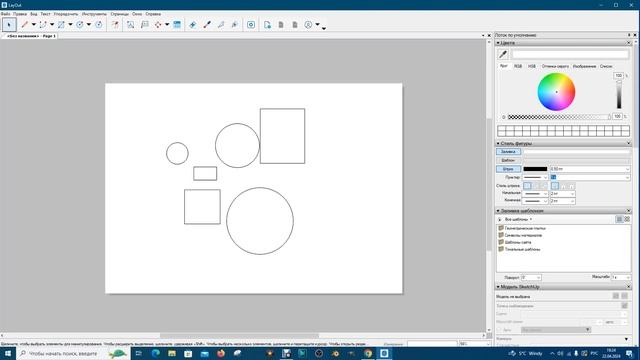Select the Offset tool icon
This screenshot has width=640, height=360.
pos(116,24)
